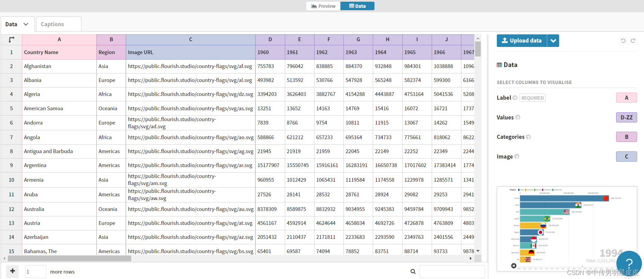Select the 'Aruba' cell

point(59,195)
